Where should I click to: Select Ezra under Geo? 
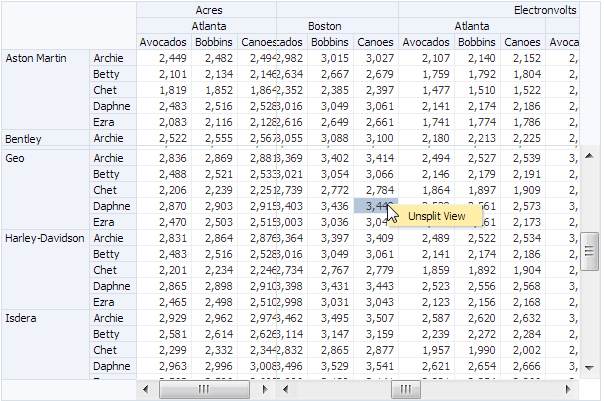coord(113,222)
